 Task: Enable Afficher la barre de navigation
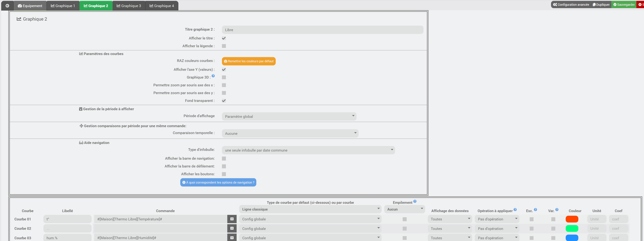coord(224,158)
